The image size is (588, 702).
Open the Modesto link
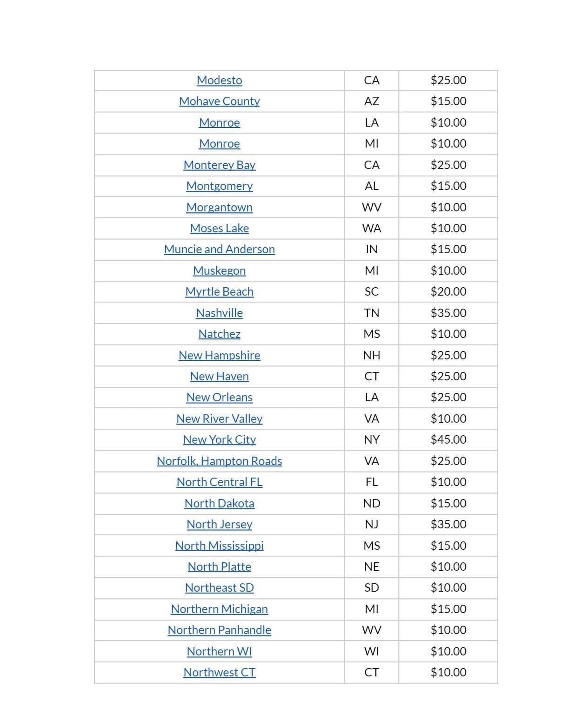(219, 80)
